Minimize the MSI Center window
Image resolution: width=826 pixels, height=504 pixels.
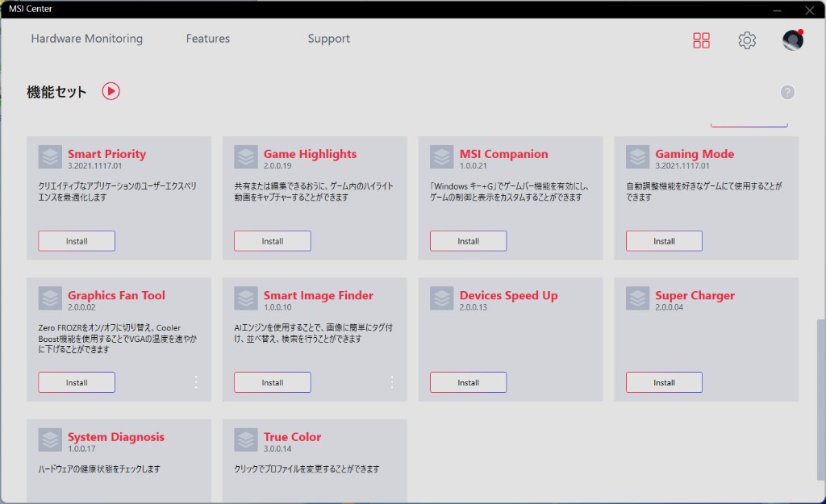pos(778,10)
